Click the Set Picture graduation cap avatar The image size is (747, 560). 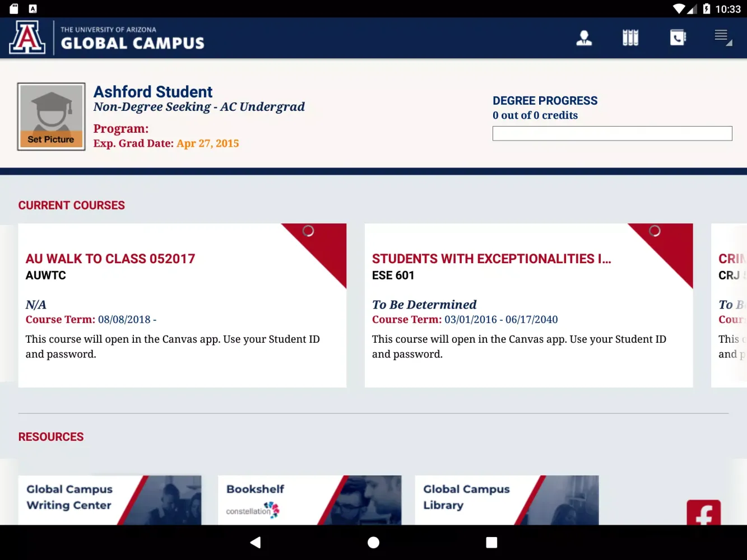(x=51, y=116)
